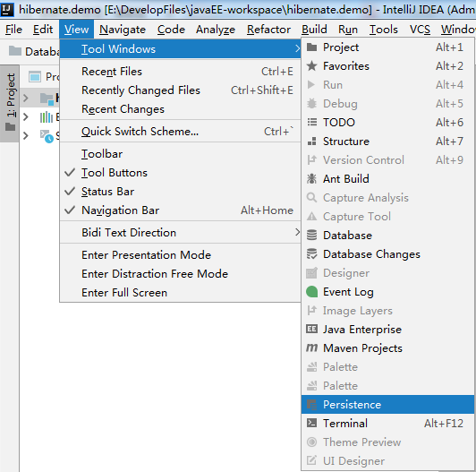Expand the first project tree node
This screenshot has width=476, height=472.
tap(26, 98)
